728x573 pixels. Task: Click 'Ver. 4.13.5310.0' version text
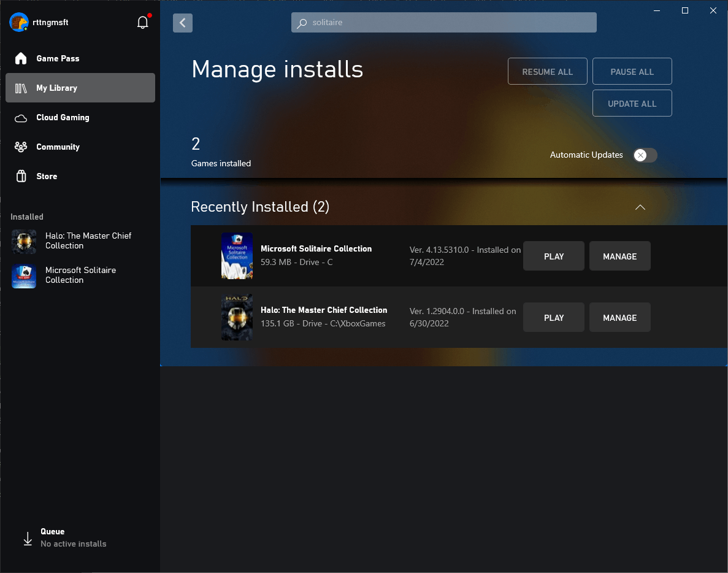pos(439,250)
